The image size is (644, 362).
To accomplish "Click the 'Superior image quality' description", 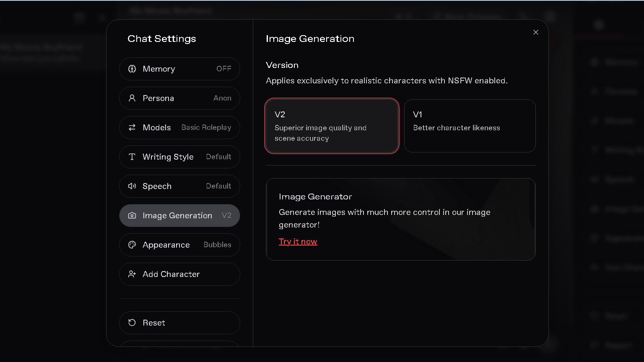I will click(x=320, y=133).
